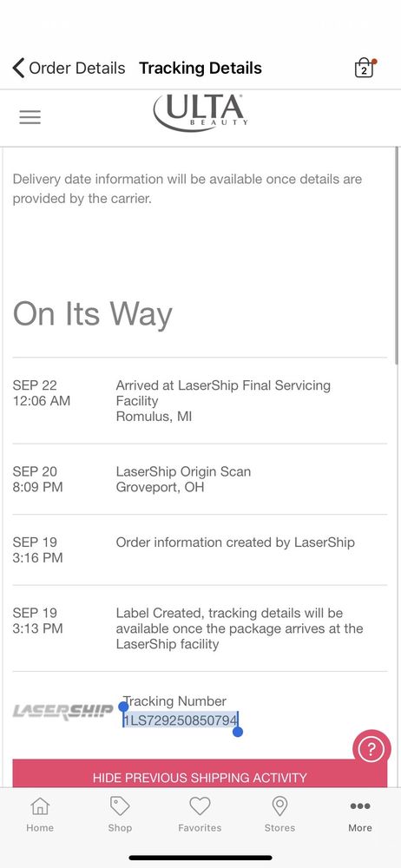Click the vertical scrollbar on the right edge

coord(398,254)
